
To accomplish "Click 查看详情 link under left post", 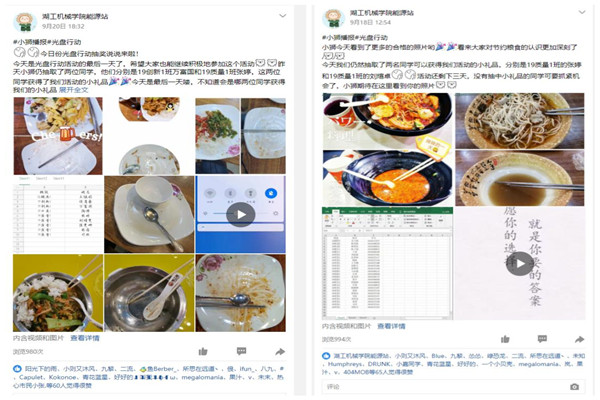I will coord(85,338).
